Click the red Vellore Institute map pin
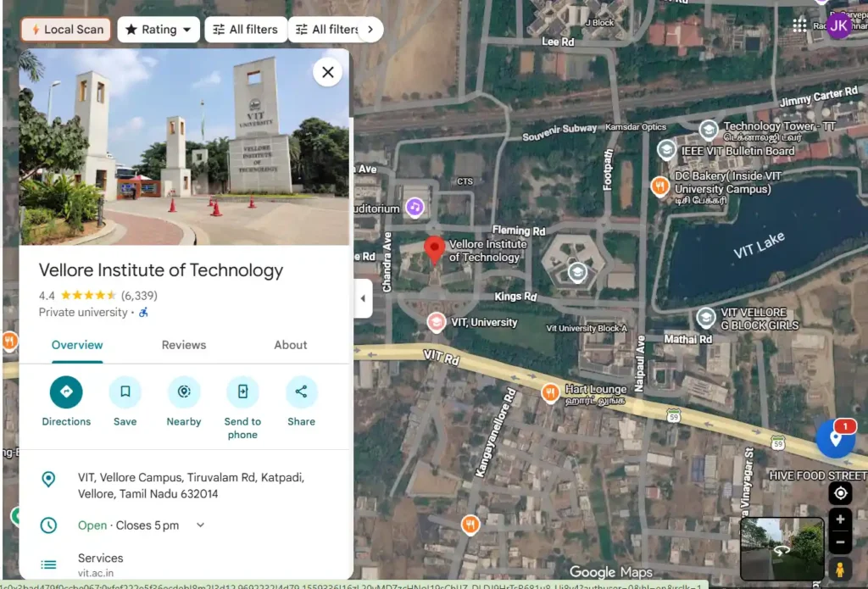The width and height of the screenshot is (868, 589). 435,250
